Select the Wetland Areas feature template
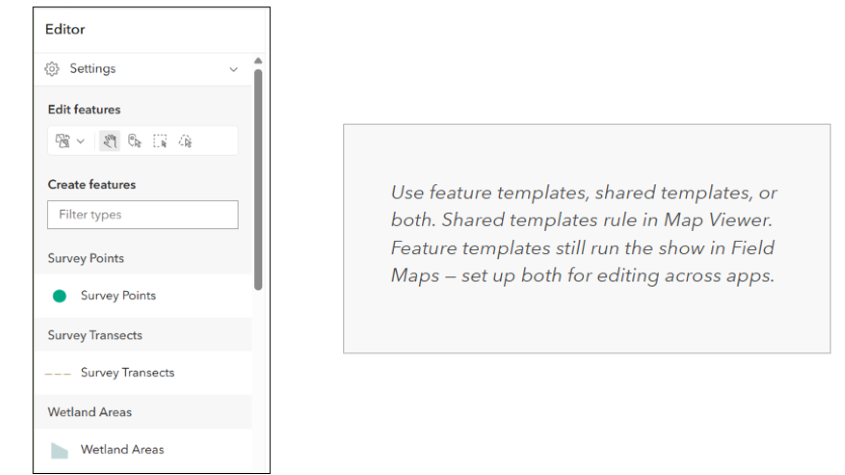 click(x=122, y=450)
